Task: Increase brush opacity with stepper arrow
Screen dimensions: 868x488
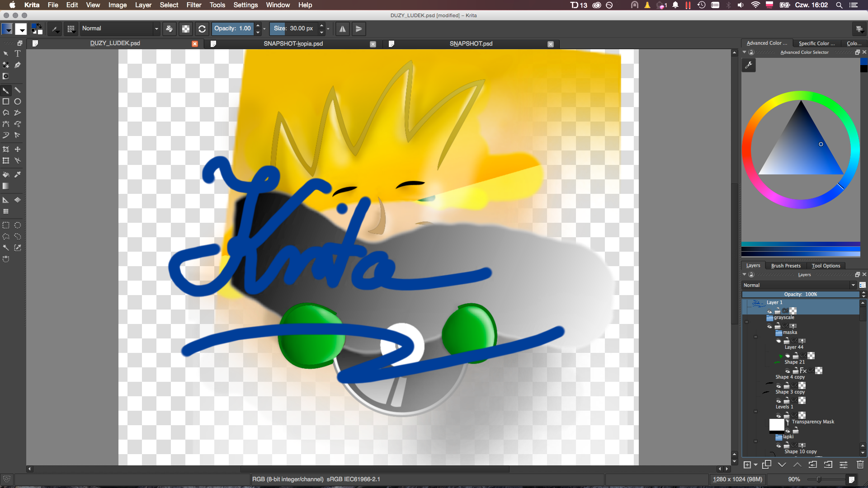Action: point(258,26)
